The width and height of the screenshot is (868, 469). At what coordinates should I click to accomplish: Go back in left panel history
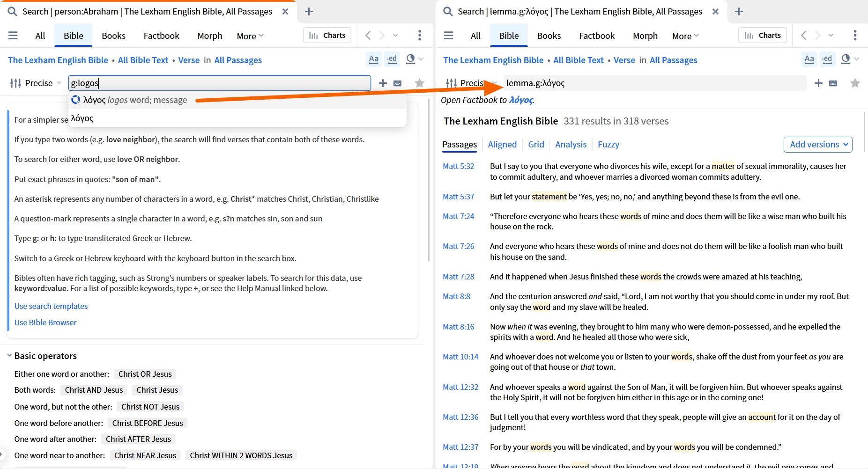coord(368,36)
